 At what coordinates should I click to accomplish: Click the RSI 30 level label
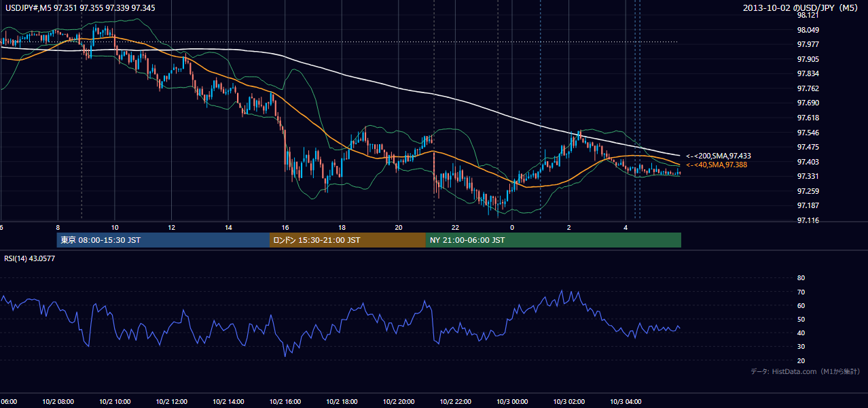[x=801, y=347]
